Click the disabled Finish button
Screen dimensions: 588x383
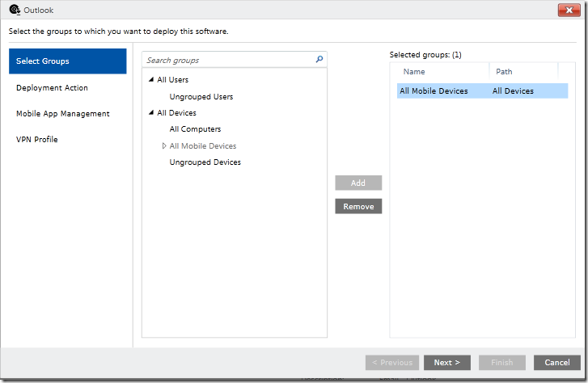coord(501,362)
